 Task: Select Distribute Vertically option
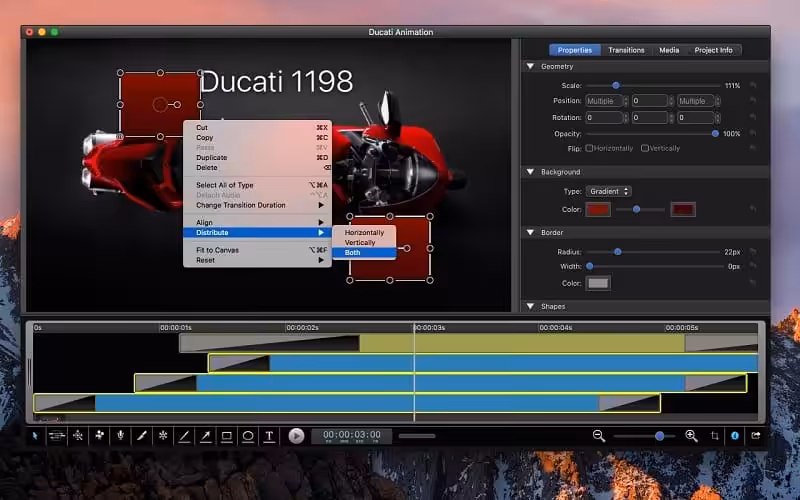click(364, 242)
